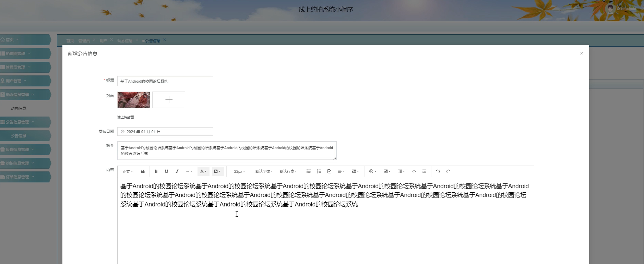The image size is (644, 264).
Task: Click into the 简介 summary textarea
Action: 227,151
